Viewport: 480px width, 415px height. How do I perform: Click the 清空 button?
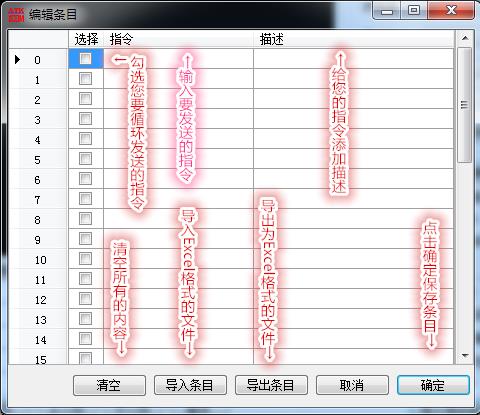click(x=109, y=385)
